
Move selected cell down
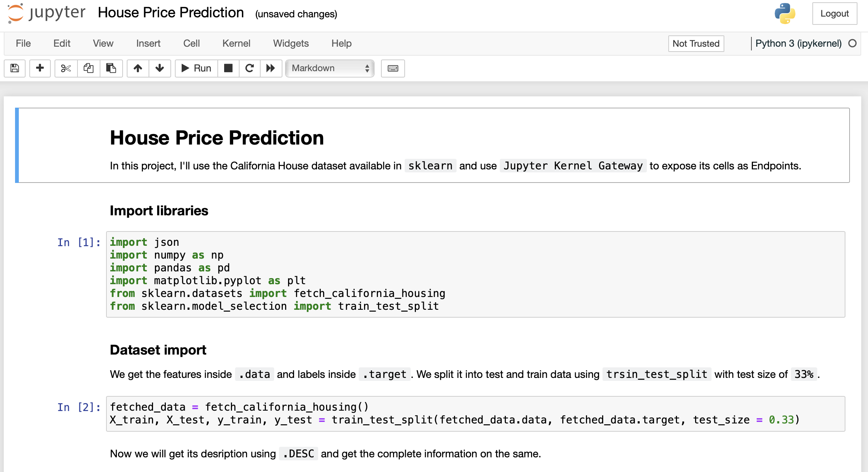(159, 69)
